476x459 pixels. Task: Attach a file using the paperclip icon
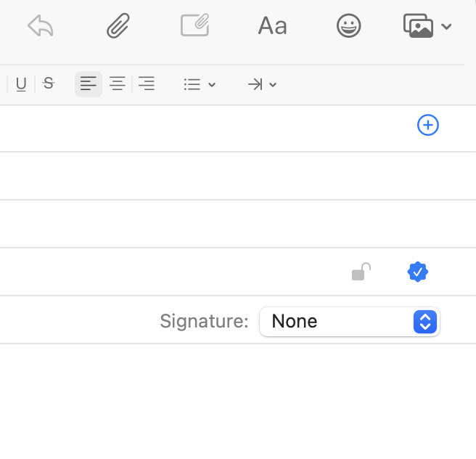click(x=118, y=25)
